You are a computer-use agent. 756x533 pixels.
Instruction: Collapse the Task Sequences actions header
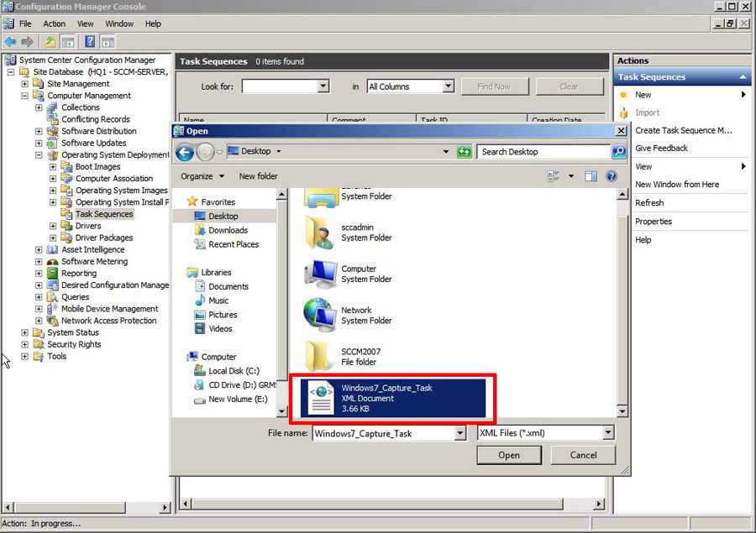tap(743, 77)
